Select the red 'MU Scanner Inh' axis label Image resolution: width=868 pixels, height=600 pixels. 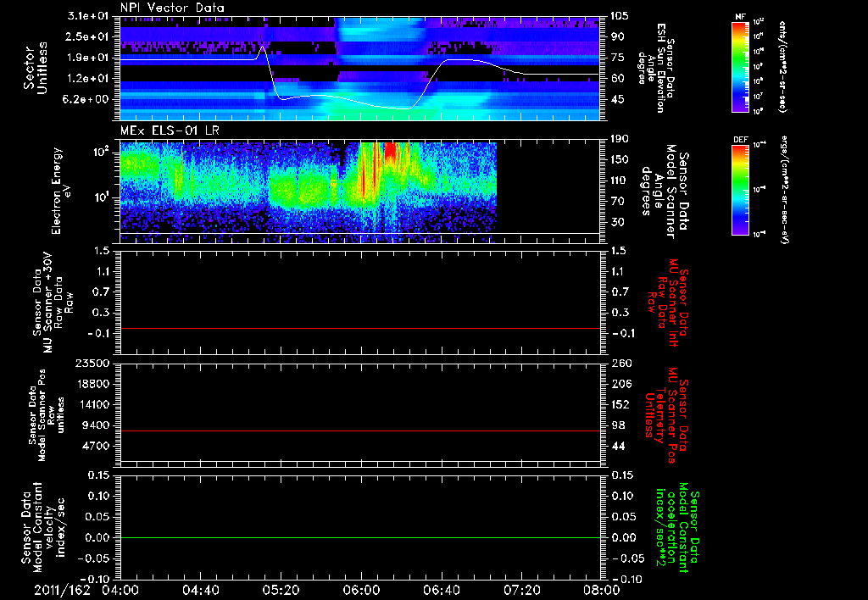click(667, 303)
